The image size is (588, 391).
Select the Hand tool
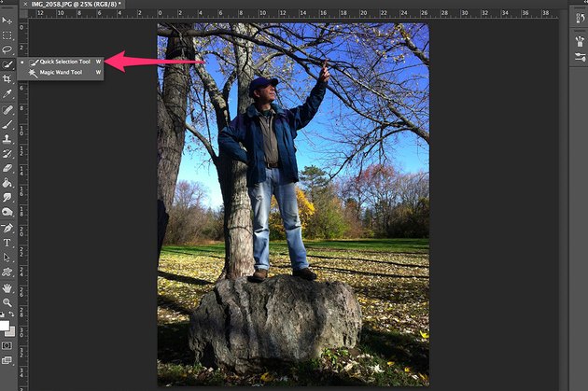7,288
